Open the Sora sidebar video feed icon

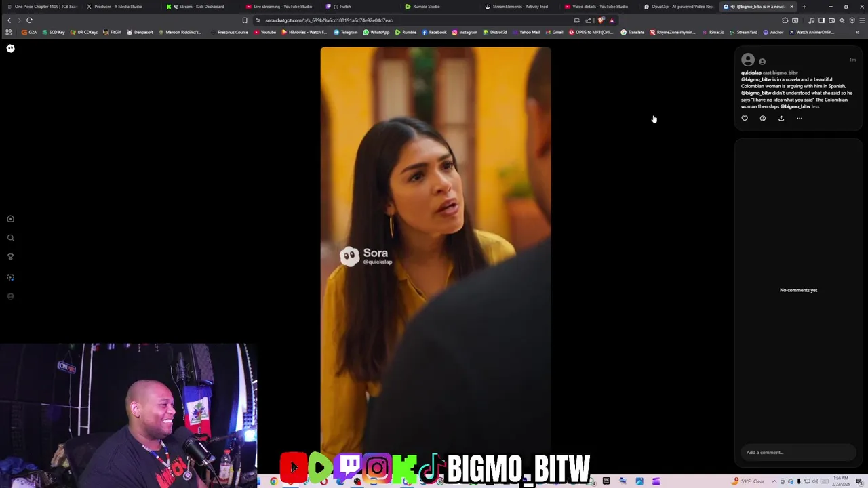[x=10, y=219]
